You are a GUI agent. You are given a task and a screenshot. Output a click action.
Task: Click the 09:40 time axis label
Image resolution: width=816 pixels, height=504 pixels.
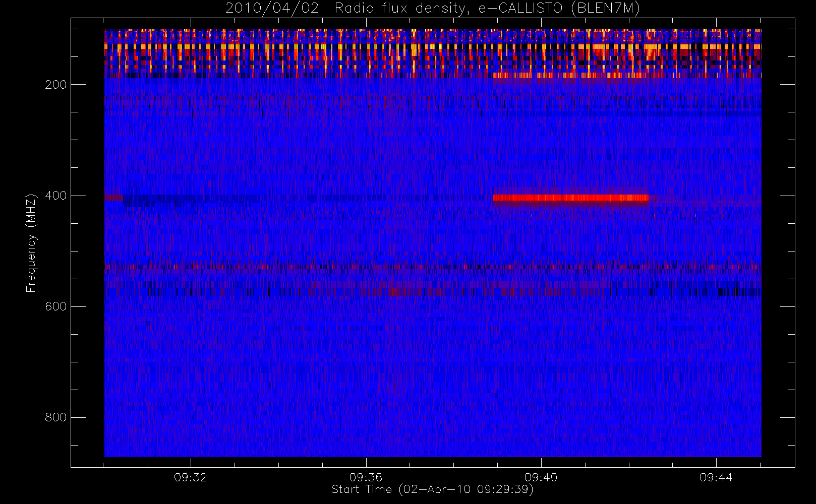click(541, 477)
